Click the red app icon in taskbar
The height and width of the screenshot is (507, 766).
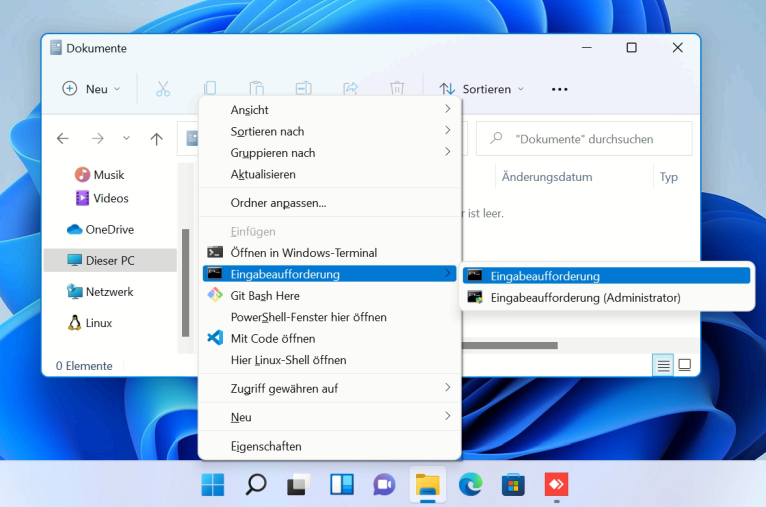[556, 485]
